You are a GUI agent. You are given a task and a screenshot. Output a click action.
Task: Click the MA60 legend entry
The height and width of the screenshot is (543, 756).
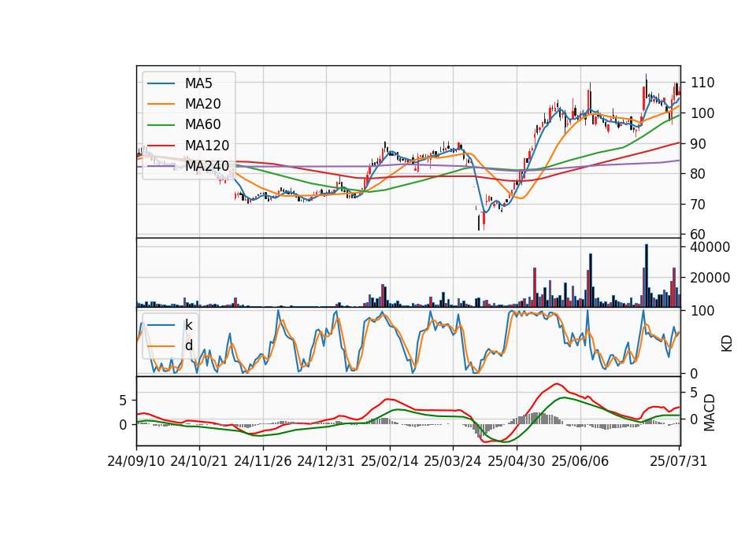[184, 125]
